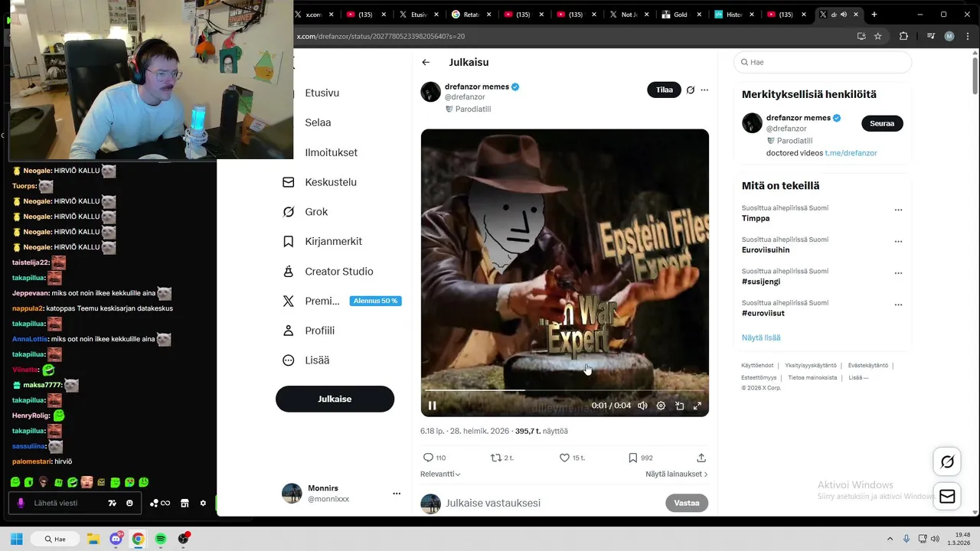The image size is (980, 551).
Task: Open Spotify from the taskbar
Action: pyautogui.click(x=161, y=539)
